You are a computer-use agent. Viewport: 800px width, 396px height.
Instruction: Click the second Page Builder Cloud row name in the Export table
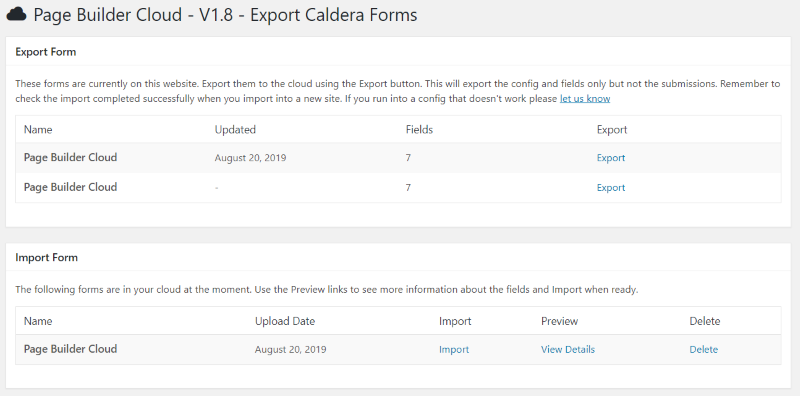pos(70,187)
